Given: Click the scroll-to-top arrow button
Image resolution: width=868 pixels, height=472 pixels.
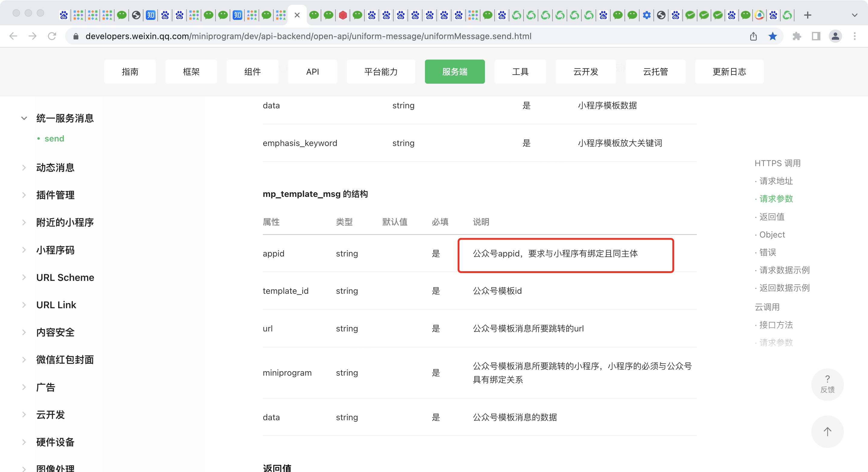Looking at the screenshot, I should [x=827, y=432].
